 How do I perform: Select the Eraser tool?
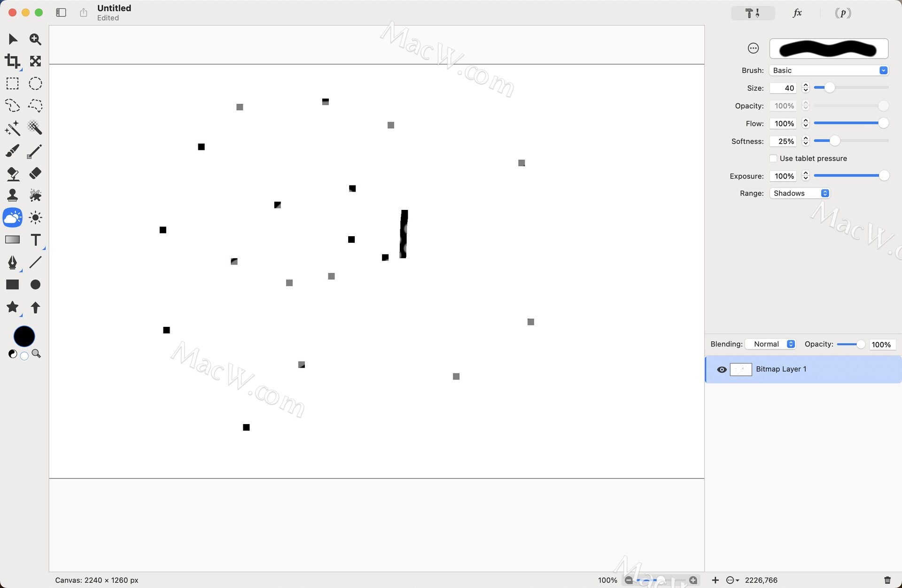pos(35,173)
